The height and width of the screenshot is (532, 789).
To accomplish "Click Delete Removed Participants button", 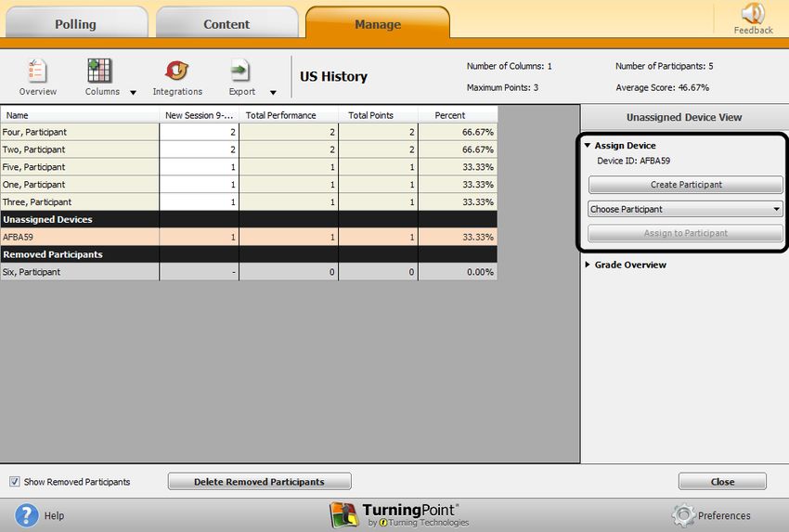I will [x=259, y=482].
